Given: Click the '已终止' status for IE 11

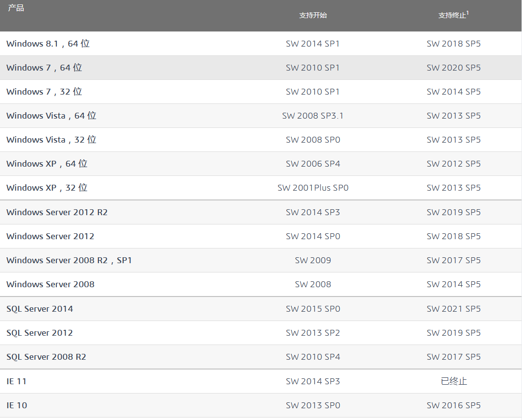Looking at the screenshot, I should point(454,381).
